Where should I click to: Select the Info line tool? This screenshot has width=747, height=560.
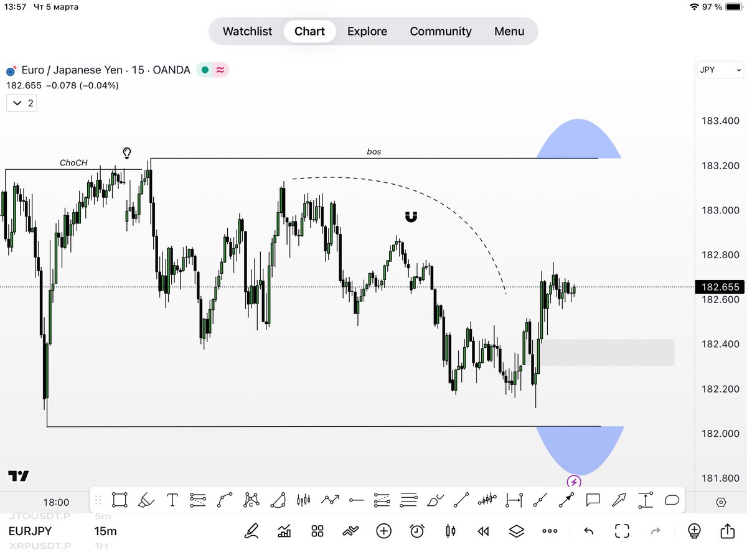[541, 500]
